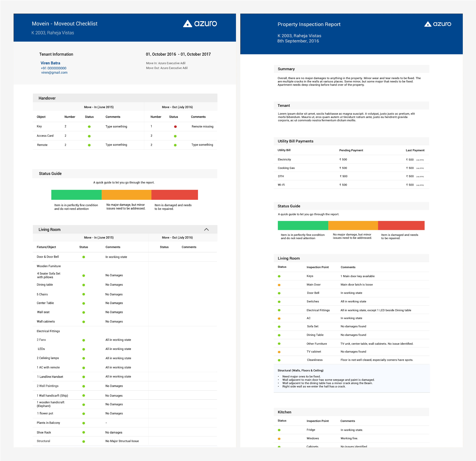The height and width of the screenshot is (461, 476).
Task: Click status dot for Plants in Balcony
Action: click(84, 423)
